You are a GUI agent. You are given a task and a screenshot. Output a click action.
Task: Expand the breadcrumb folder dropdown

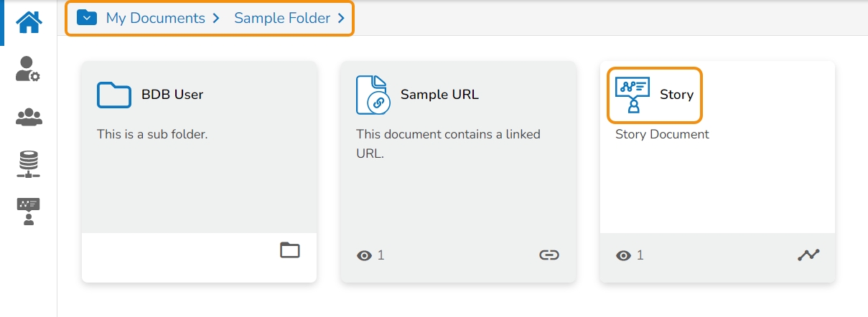pos(87,18)
